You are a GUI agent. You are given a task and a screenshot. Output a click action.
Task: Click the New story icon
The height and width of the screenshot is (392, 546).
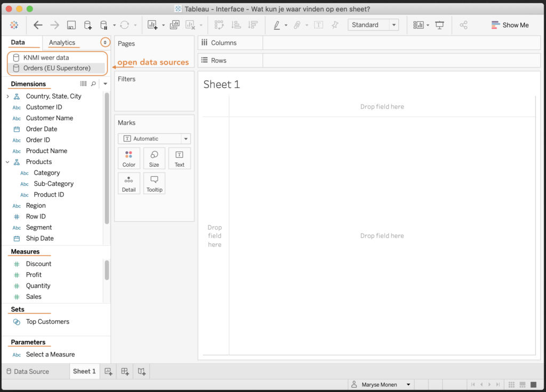[x=142, y=371]
